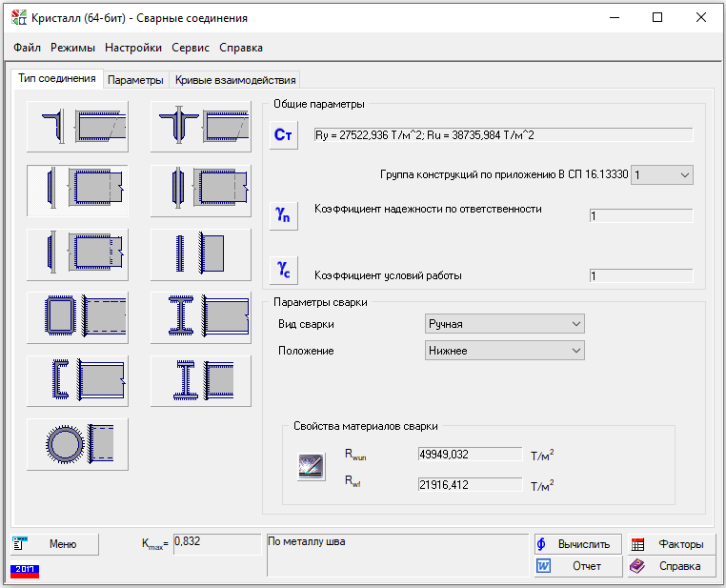Switch to the 'Параметры' tab
The image size is (726, 588).
coord(135,80)
